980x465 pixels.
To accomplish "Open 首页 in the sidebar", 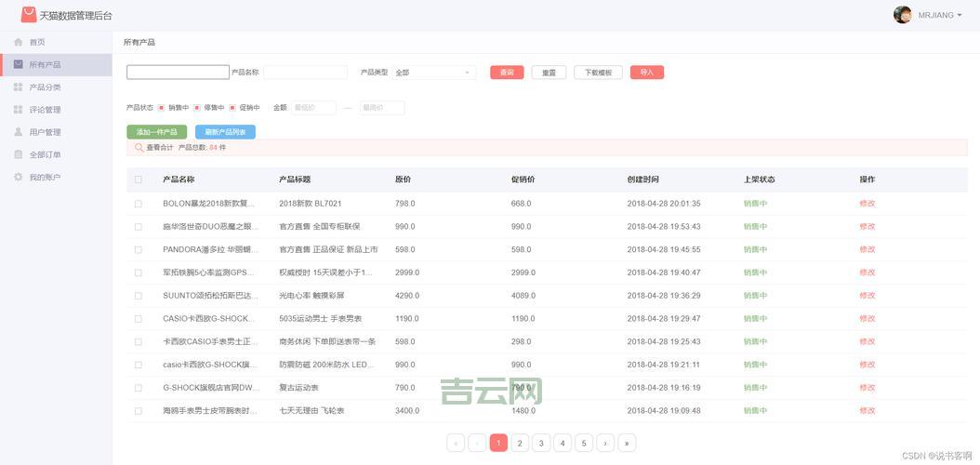I will coord(56,42).
